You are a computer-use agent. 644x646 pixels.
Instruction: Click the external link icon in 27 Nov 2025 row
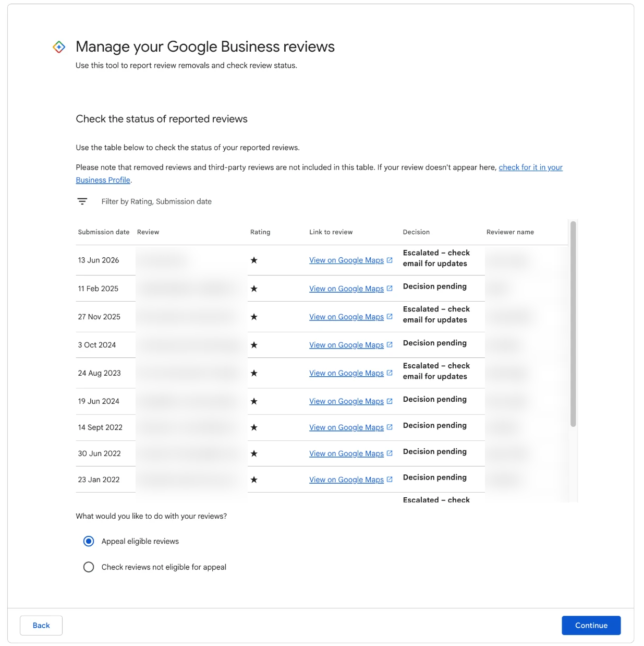pos(390,316)
